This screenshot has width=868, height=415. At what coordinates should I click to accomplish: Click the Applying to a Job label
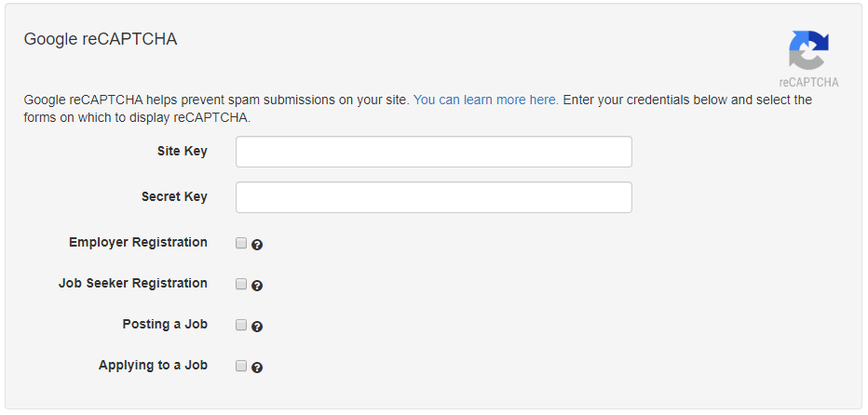click(154, 365)
